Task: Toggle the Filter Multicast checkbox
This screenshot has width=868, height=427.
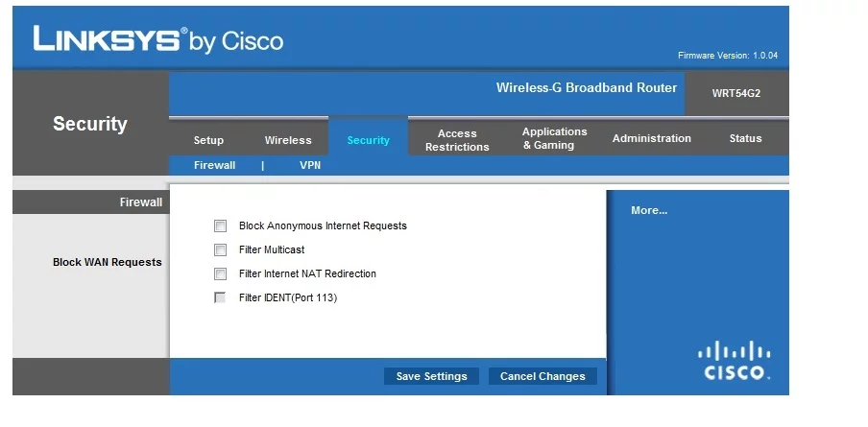Action: [x=221, y=250]
